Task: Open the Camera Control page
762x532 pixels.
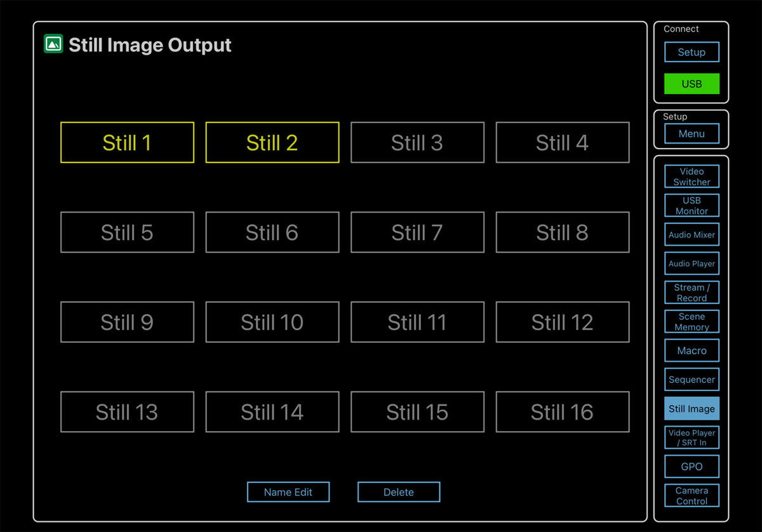Action: click(x=692, y=496)
